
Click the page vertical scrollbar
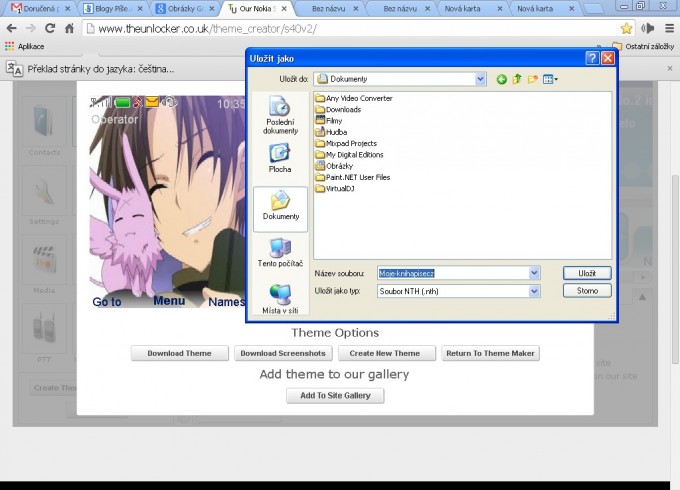[x=675, y=269]
